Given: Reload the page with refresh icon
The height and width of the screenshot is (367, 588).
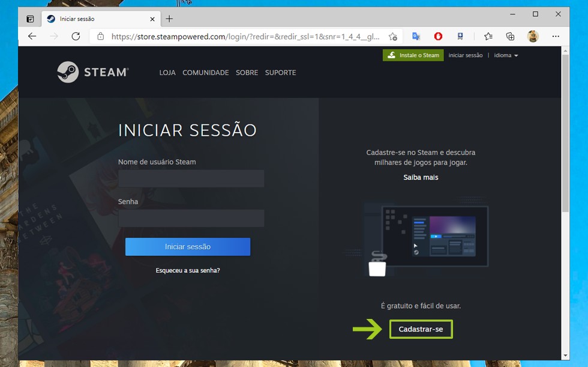Looking at the screenshot, I should [x=76, y=37].
